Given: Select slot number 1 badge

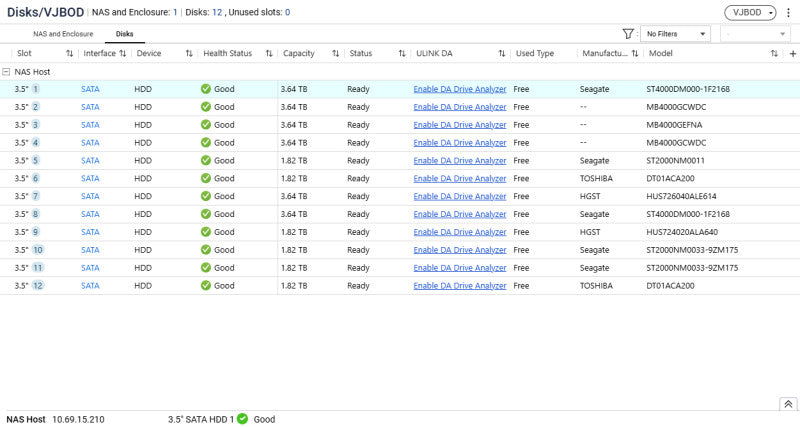Looking at the screenshot, I should [36, 89].
